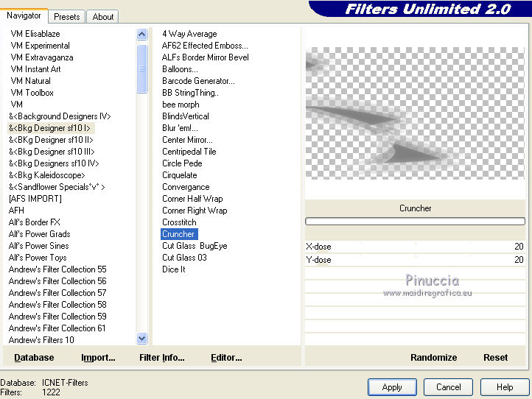Pick the VM Natural category

tap(30, 81)
